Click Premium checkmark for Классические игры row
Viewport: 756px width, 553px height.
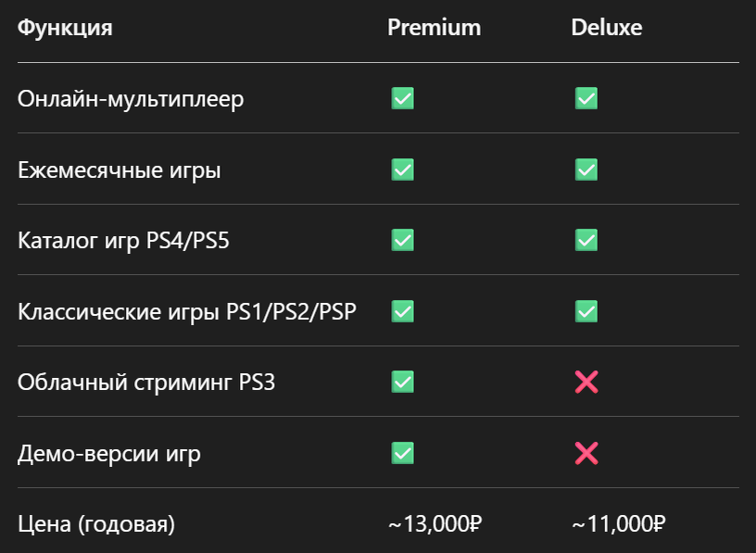(403, 311)
